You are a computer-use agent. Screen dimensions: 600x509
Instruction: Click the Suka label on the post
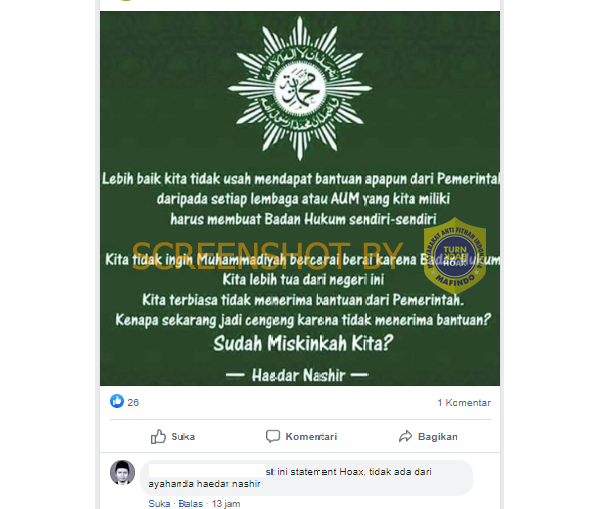183,437
